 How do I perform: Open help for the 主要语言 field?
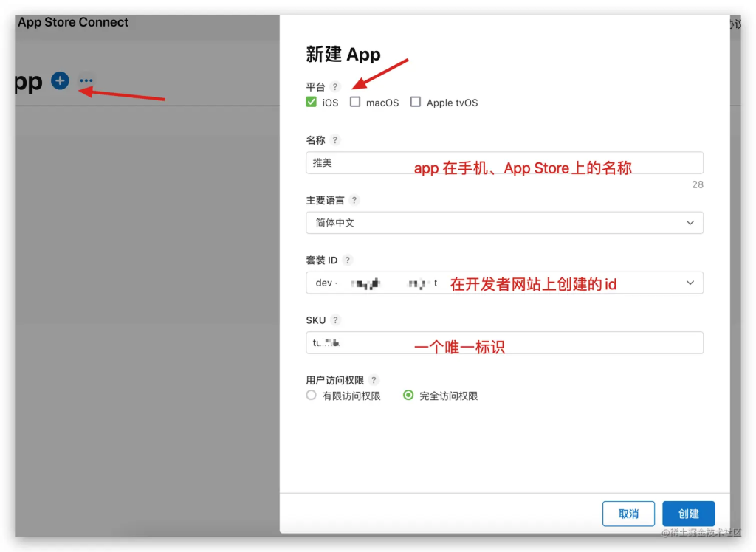click(355, 200)
